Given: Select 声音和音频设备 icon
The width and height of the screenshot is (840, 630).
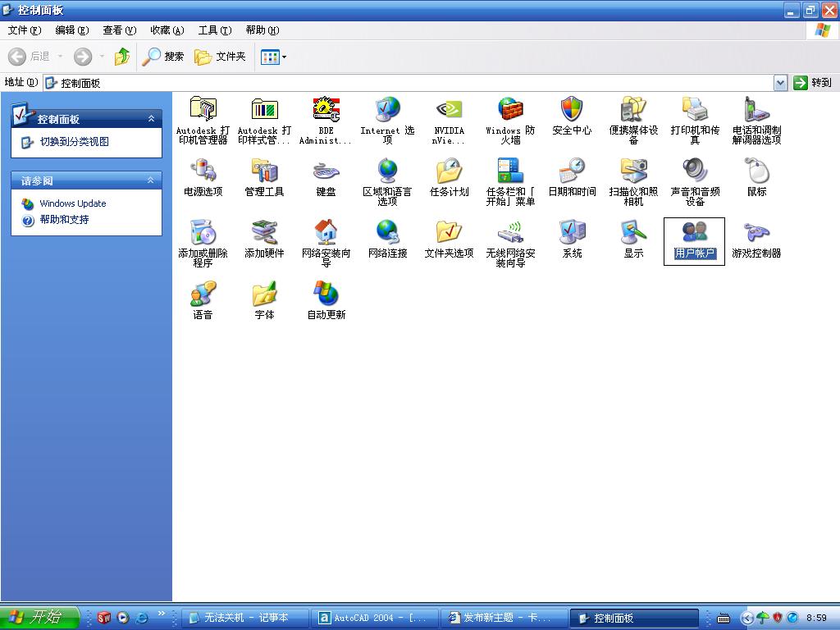Looking at the screenshot, I should pyautogui.click(x=695, y=171).
